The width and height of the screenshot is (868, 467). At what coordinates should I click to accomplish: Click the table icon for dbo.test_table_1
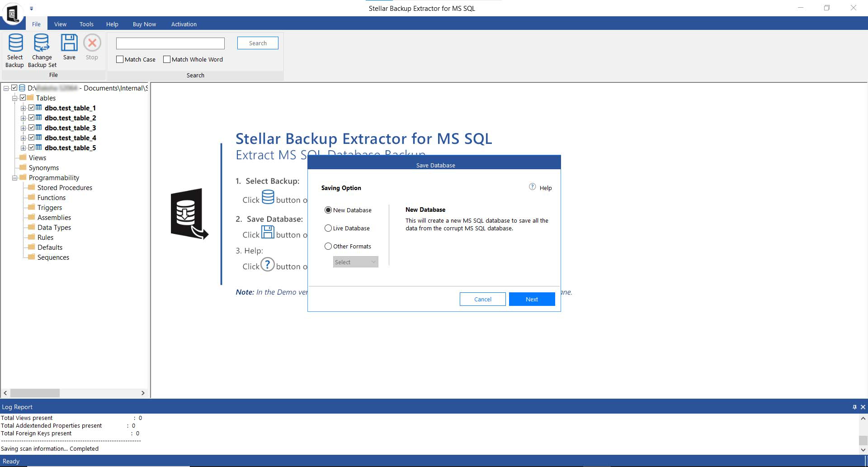pyautogui.click(x=39, y=108)
